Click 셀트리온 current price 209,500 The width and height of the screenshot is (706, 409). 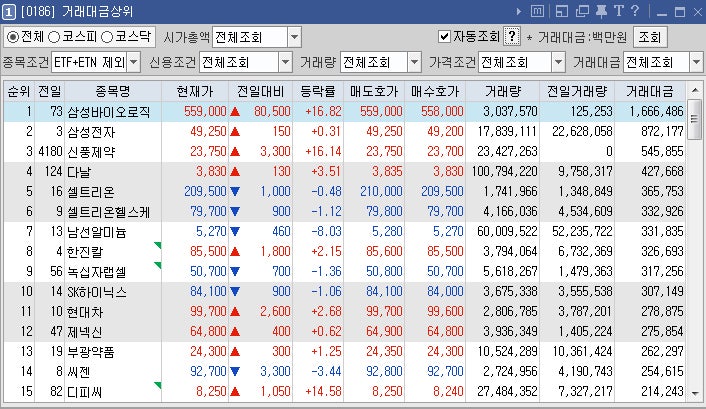[x=205, y=191]
